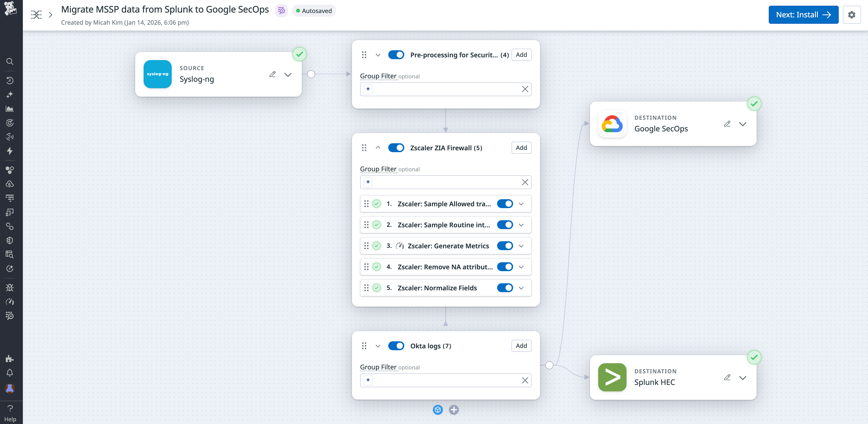Click the purple log-search badge beside the pipeline title
Screen dimensions: 868x424
coord(281,11)
